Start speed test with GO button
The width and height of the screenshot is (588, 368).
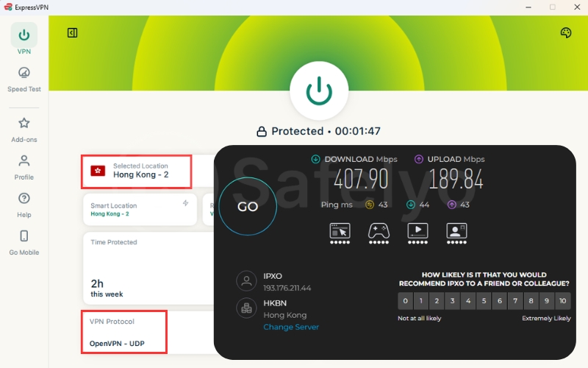[x=248, y=206]
